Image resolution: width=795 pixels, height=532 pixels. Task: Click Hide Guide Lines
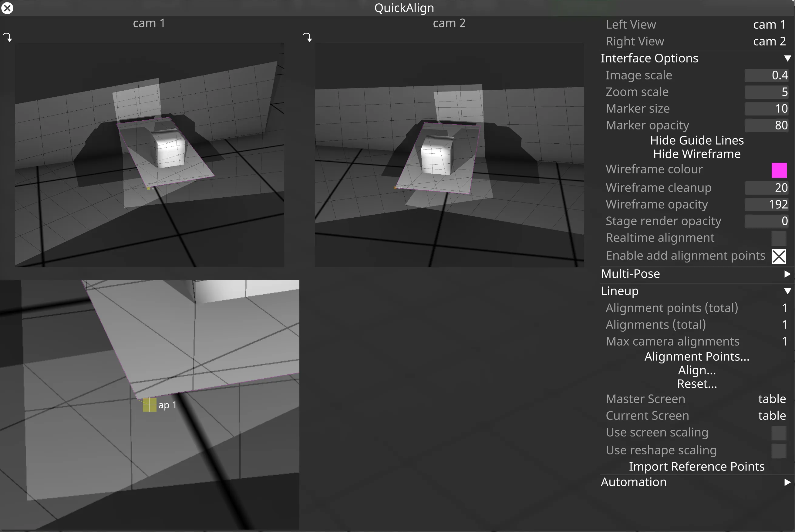pos(696,140)
